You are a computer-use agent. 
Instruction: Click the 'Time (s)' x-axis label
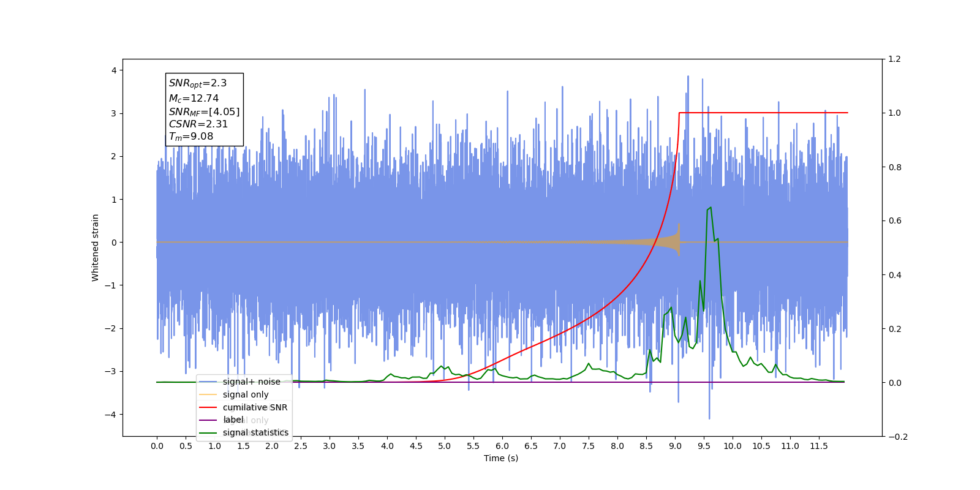(x=501, y=458)
